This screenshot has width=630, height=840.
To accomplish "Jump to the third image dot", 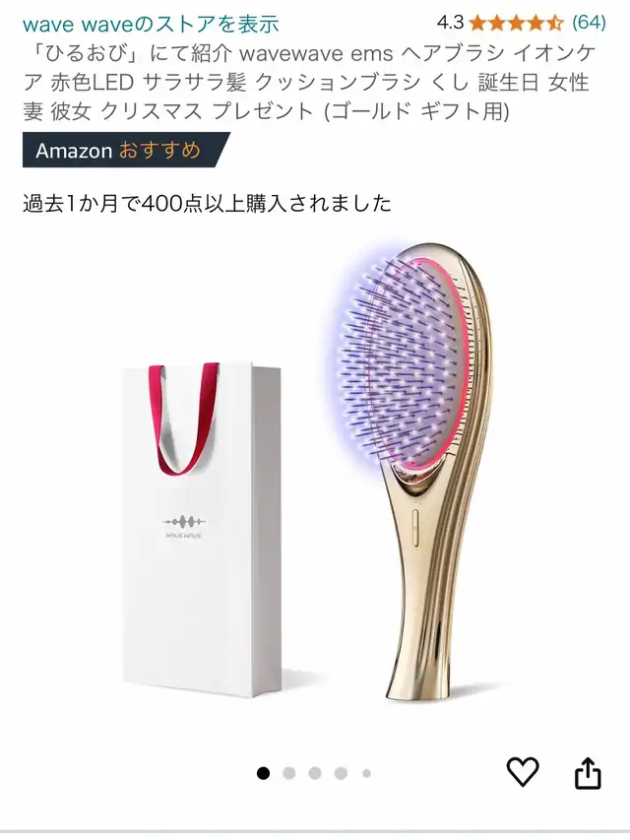I will pos(315,773).
